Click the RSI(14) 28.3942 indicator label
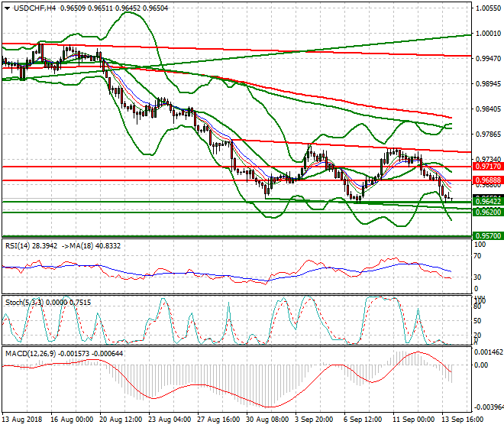The height and width of the screenshot is (428, 504). [x=31, y=246]
